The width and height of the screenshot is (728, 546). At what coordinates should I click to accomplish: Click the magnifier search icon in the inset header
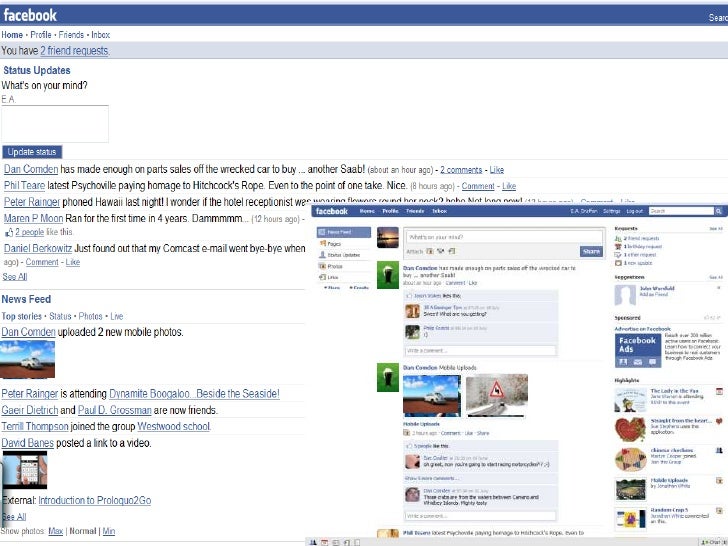pyautogui.click(x=719, y=211)
